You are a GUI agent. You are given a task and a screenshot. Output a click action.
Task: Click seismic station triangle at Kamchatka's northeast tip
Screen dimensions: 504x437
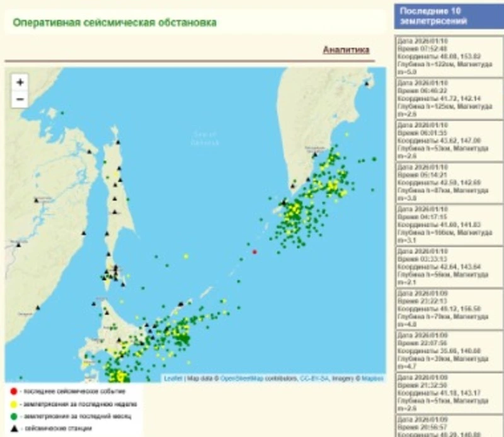[x=367, y=83]
